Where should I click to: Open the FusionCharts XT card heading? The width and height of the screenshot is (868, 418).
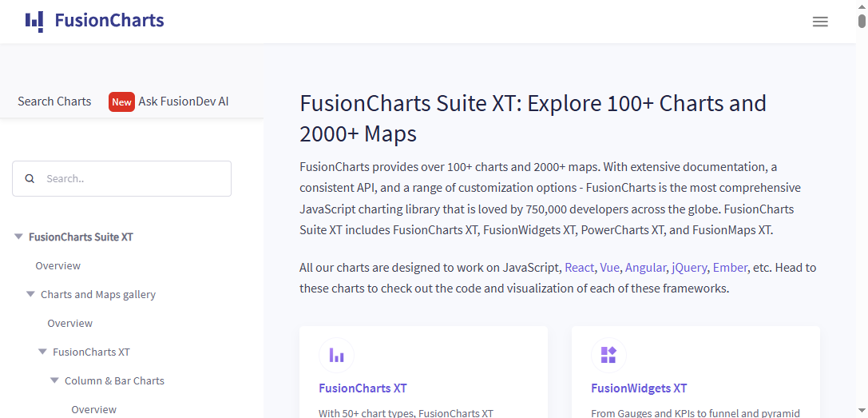[x=363, y=388]
